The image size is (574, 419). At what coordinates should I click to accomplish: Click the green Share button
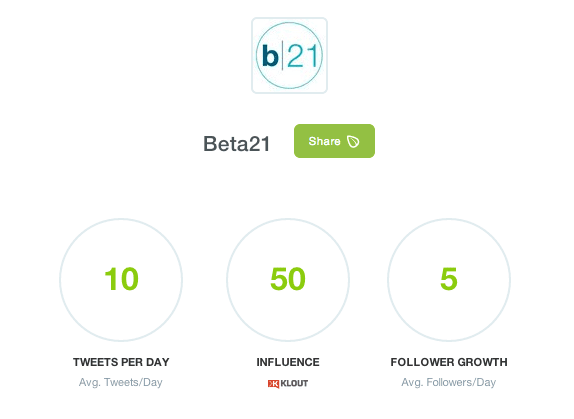tap(334, 141)
